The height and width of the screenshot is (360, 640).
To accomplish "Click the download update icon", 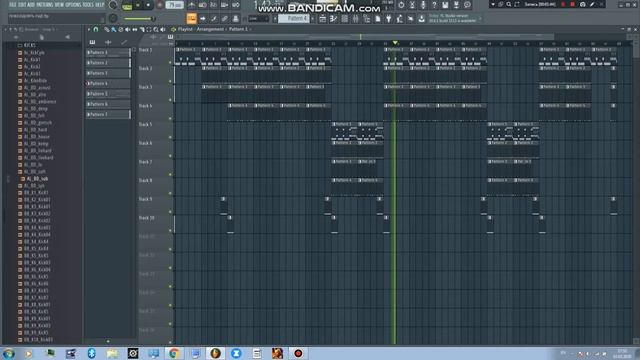I will tap(422, 19).
